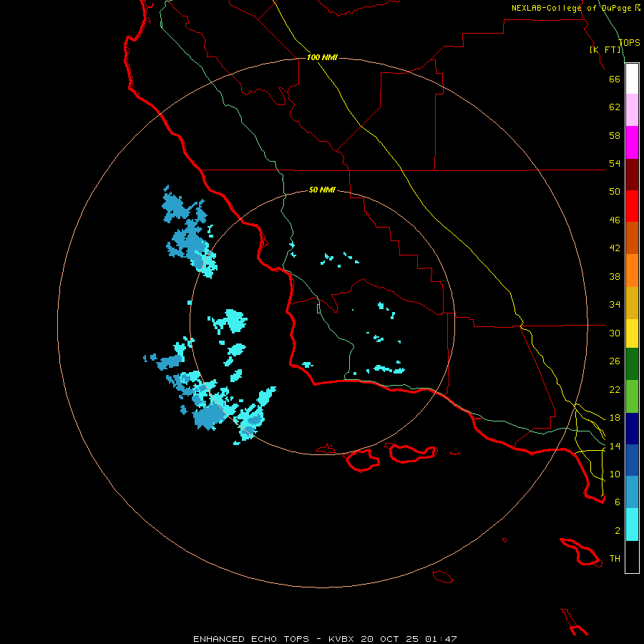Click the 62 legend value
644x644 pixels.
tap(615, 107)
